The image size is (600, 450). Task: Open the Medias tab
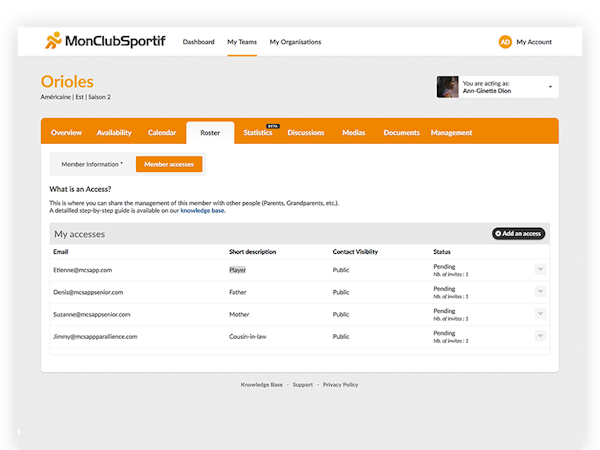pyautogui.click(x=354, y=132)
